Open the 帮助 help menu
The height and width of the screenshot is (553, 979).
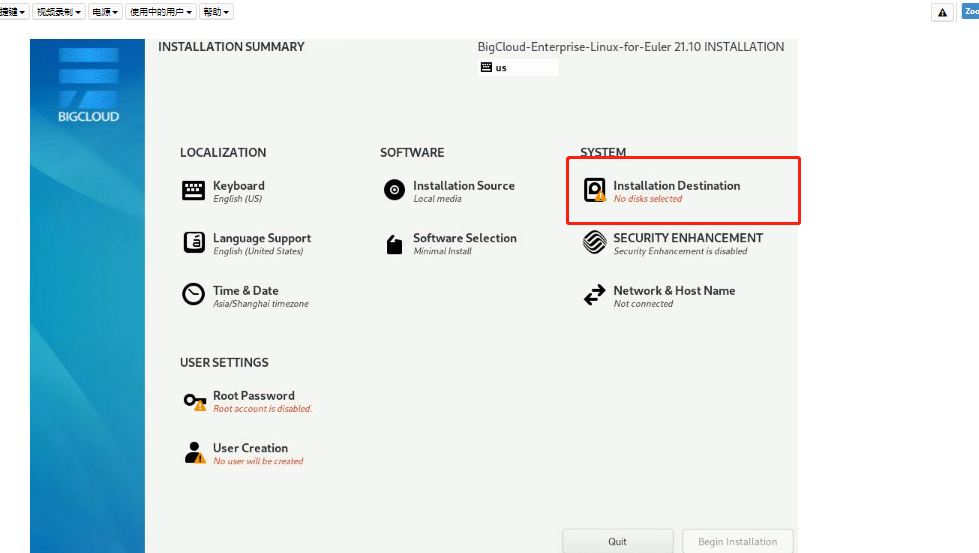coord(216,12)
